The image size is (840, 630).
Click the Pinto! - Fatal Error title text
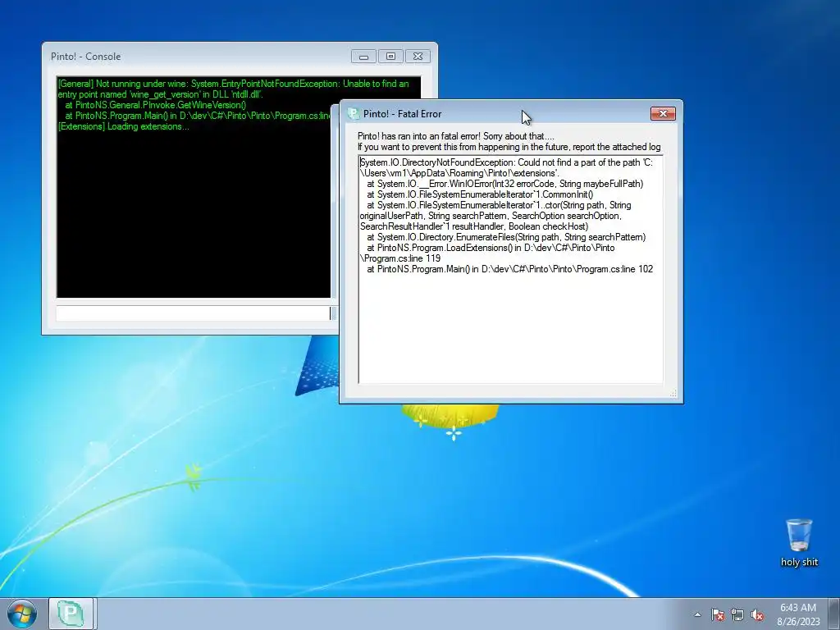[x=402, y=113]
